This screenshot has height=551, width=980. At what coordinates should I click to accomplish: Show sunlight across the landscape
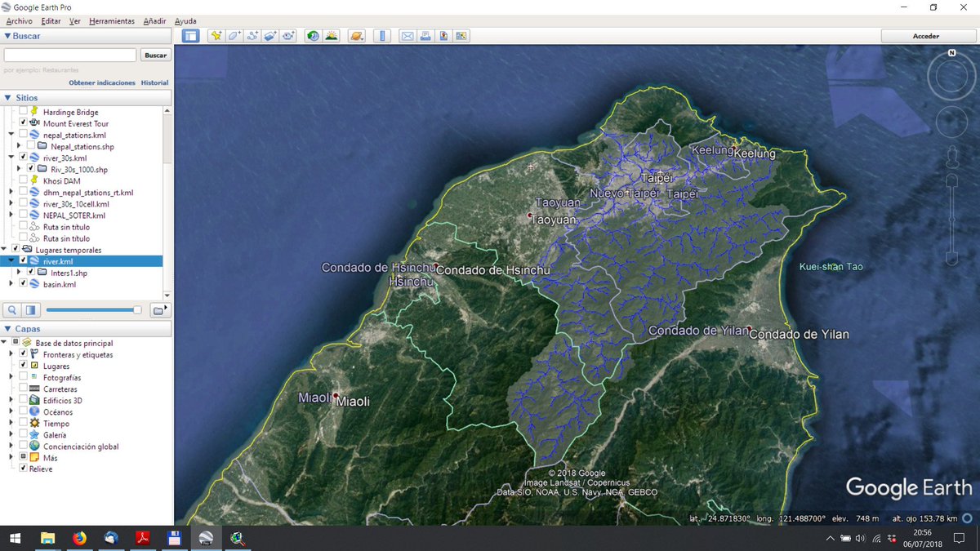tap(331, 36)
